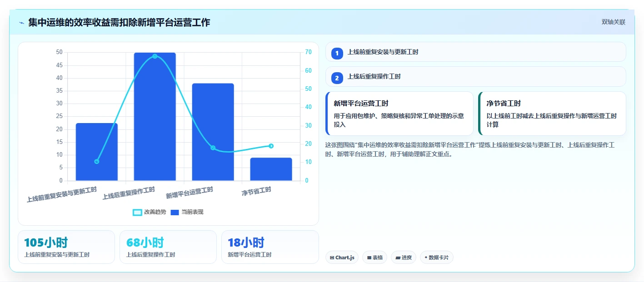The image size is (644, 282).
Task: Click the trend point above 净节省工时 bar
Action: (271, 146)
